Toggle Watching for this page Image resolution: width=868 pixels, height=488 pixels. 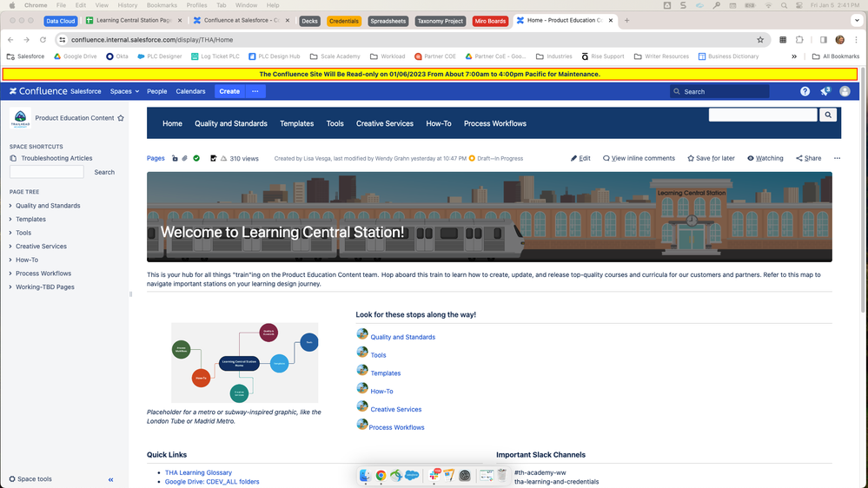[765, 158]
